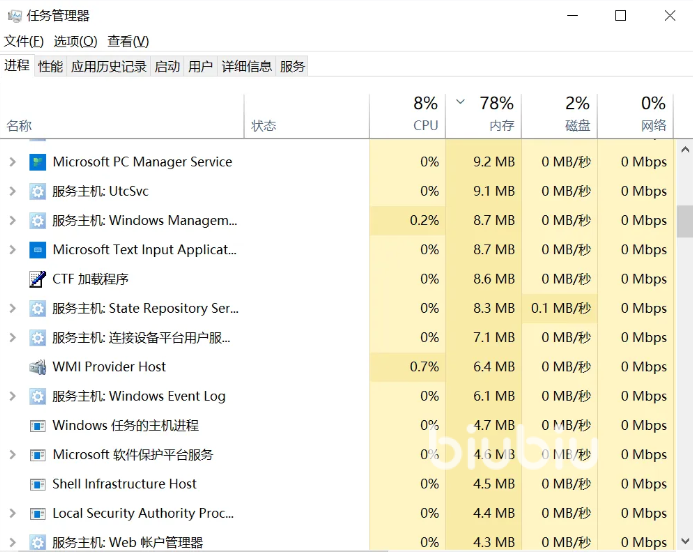Expand the Microsoft PC Manager Service row

coord(12,162)
